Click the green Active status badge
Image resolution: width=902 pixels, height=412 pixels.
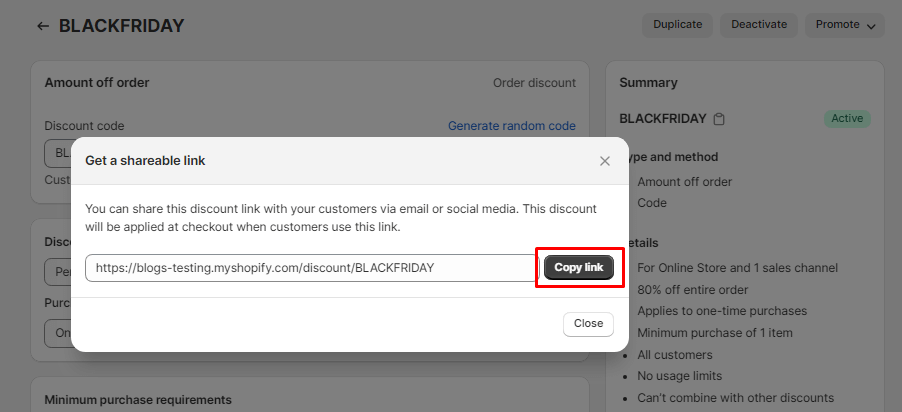click(846, 119)
